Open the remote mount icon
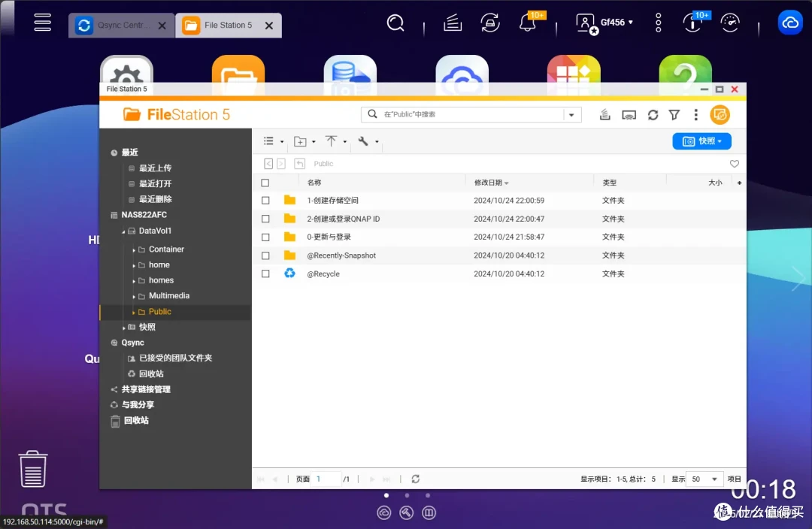The width and height of the screenshot is (812, 529). (629, 115)
